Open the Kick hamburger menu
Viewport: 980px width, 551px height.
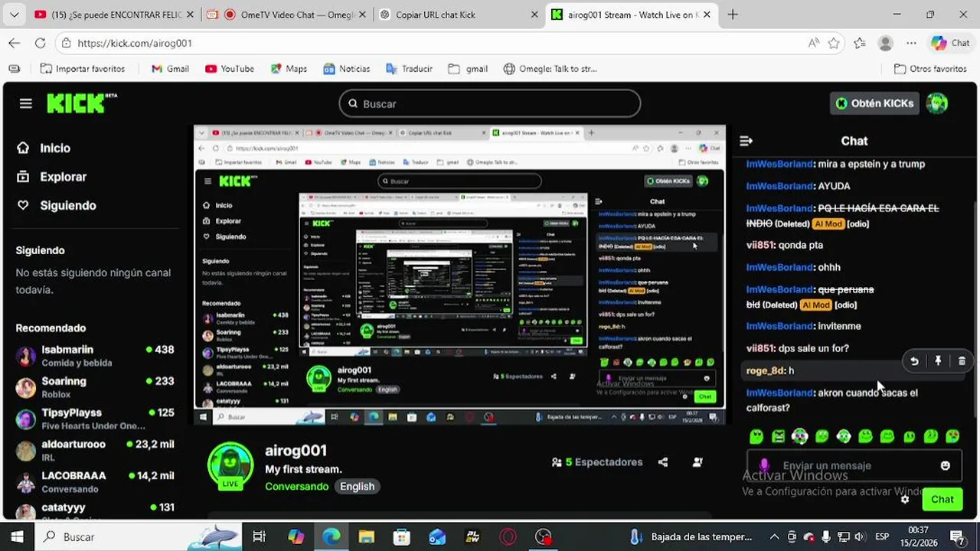(26, 103)
